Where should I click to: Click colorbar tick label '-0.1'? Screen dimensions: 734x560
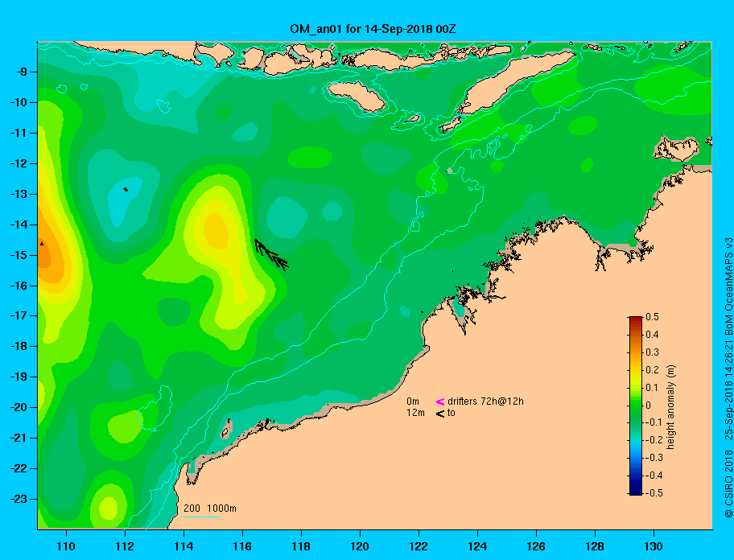tap(654, 422)
